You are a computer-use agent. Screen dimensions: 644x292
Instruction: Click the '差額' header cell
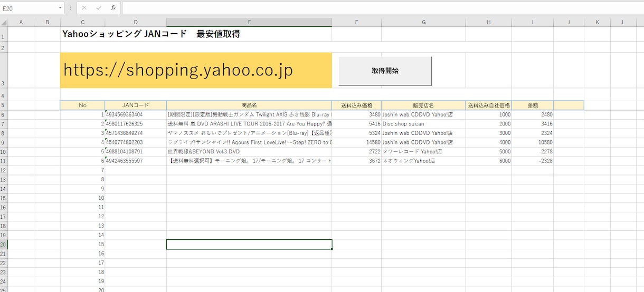pyautogui.click(x=533, y=105)
